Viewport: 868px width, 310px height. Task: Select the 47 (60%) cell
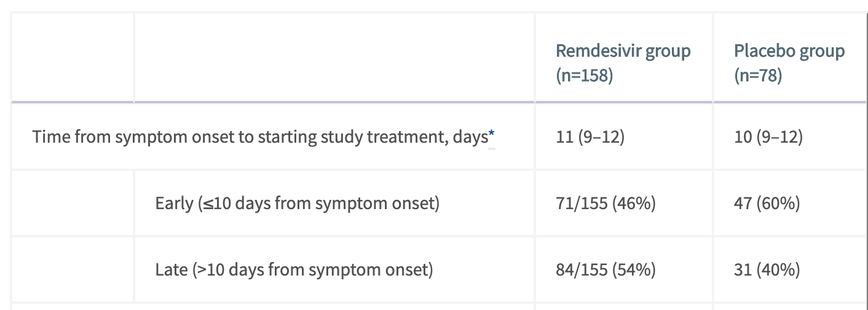pos(767,203)
